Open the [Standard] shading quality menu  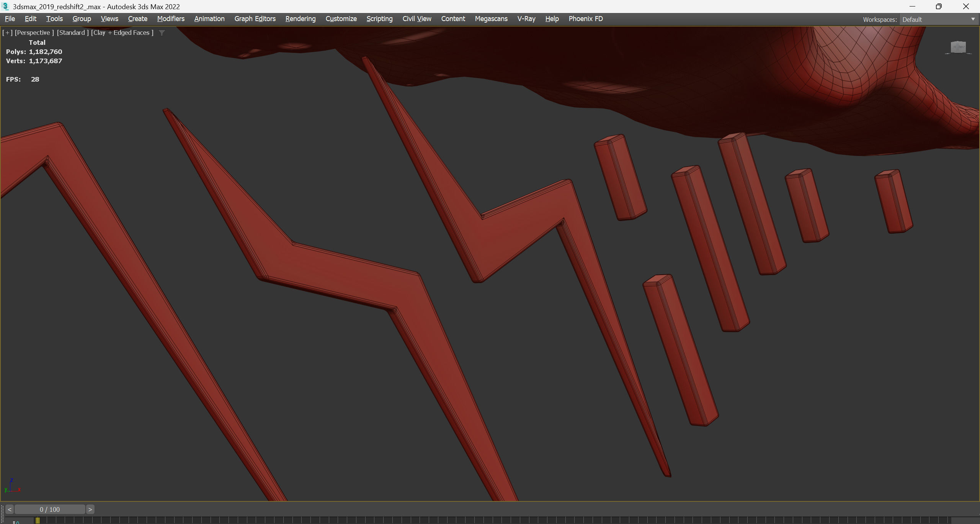coord(73,33)
